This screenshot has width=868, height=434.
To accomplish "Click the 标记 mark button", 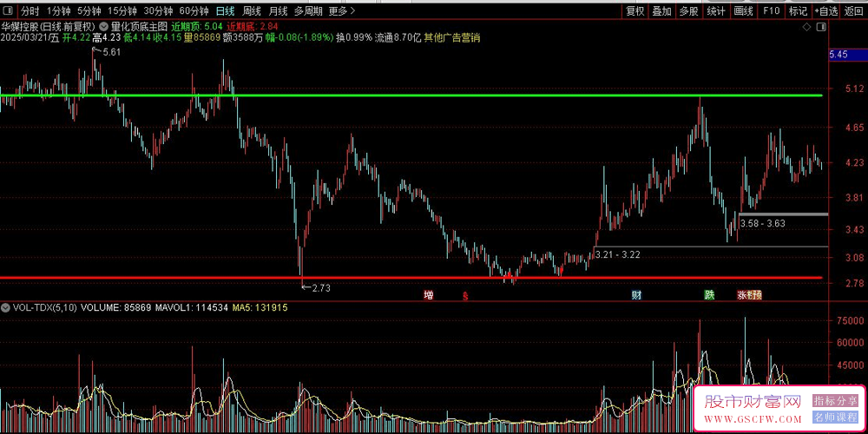I will pos(798,10).
